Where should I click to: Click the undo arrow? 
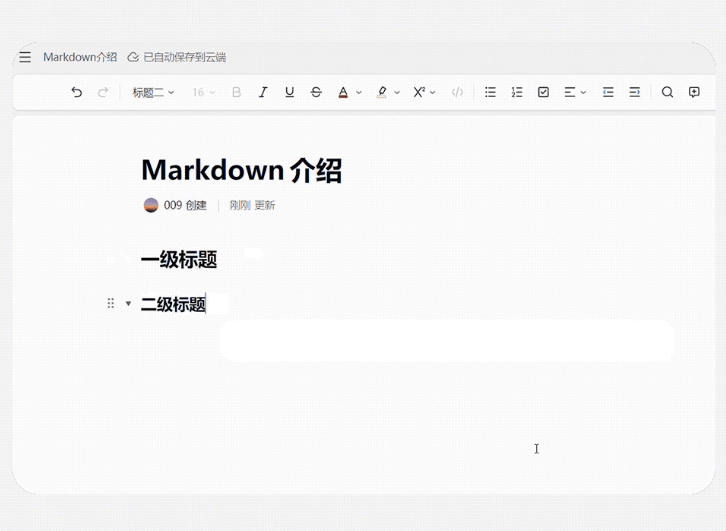point(77,92)
